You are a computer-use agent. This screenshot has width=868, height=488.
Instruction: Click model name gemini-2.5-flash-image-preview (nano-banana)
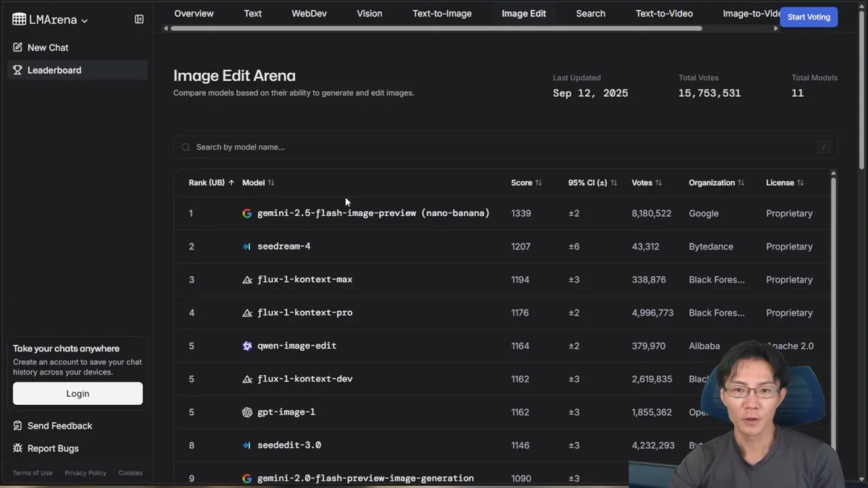pos(373,213)
